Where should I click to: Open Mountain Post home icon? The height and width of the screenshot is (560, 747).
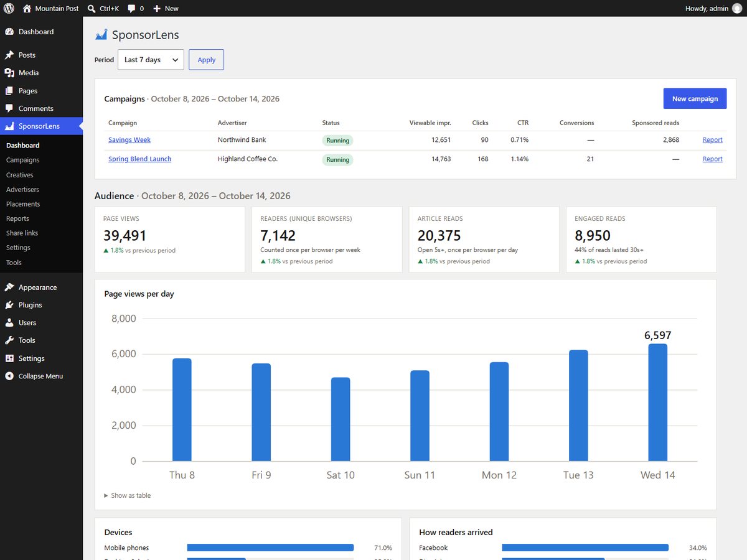(x=27, y=9)
